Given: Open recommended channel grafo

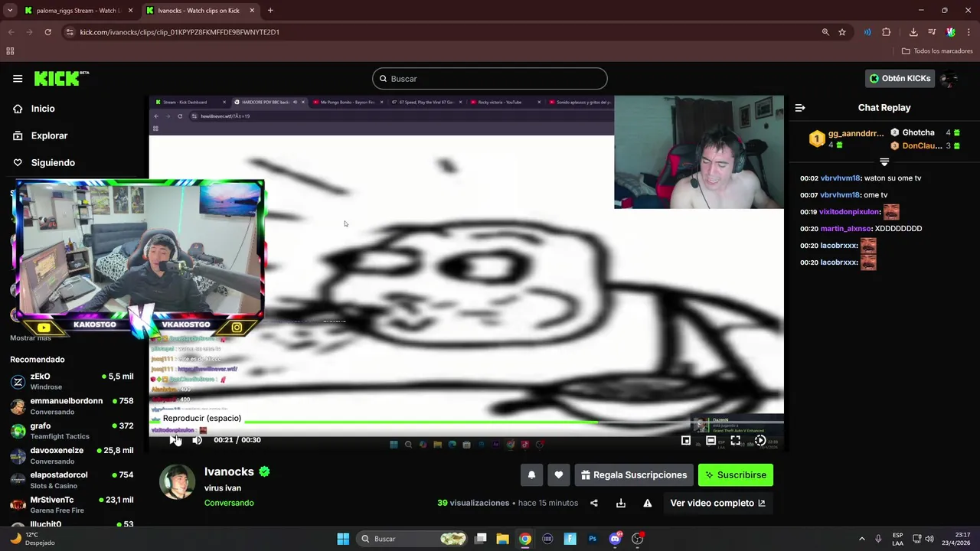Looking at the screenshot, I should 71,430.
